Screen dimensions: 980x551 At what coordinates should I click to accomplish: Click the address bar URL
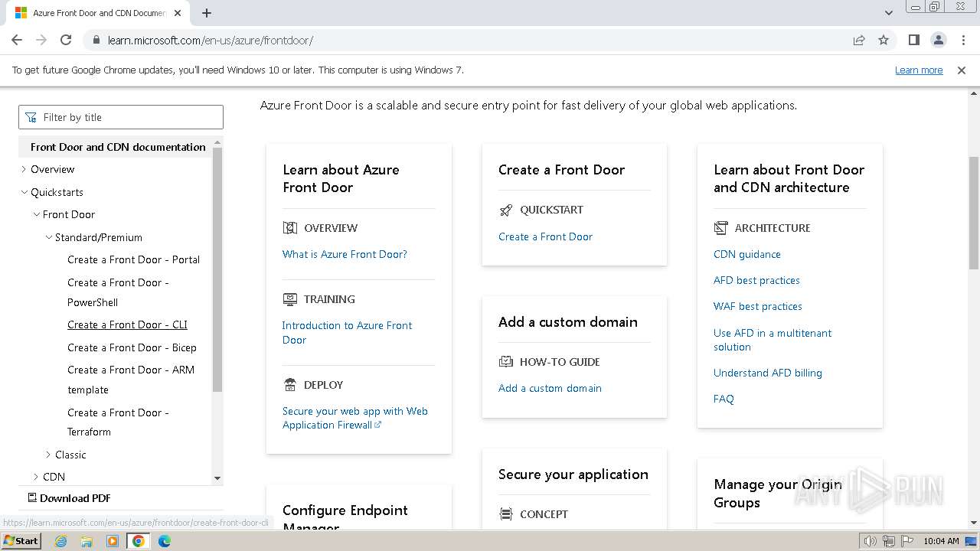211,41
